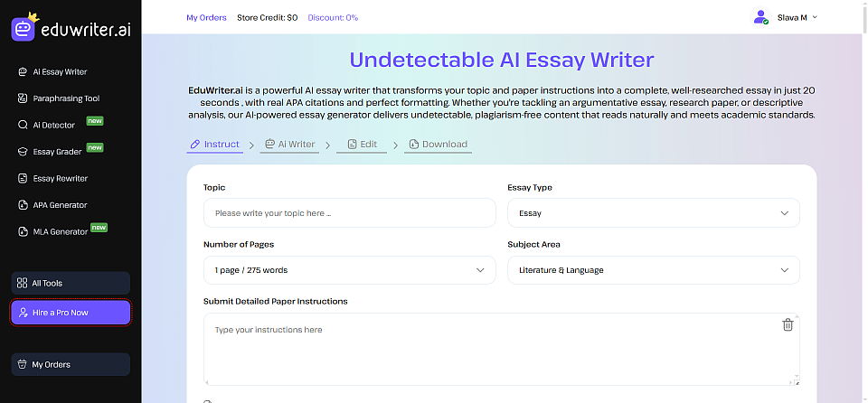The height and width of the screenshot is (403, 868).
Task: Open the Essay Rewriter tool
Action: click(x=60, y=179)
